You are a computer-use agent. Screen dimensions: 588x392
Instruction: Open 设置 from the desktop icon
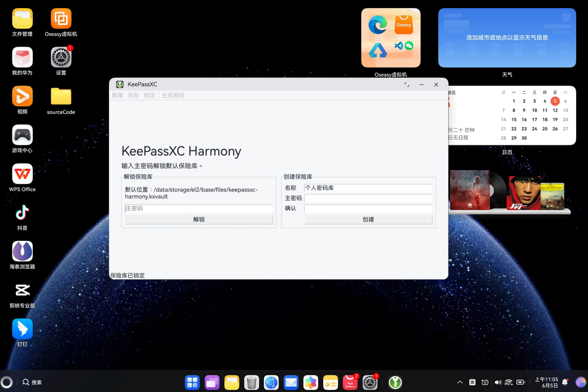[61, 57]
